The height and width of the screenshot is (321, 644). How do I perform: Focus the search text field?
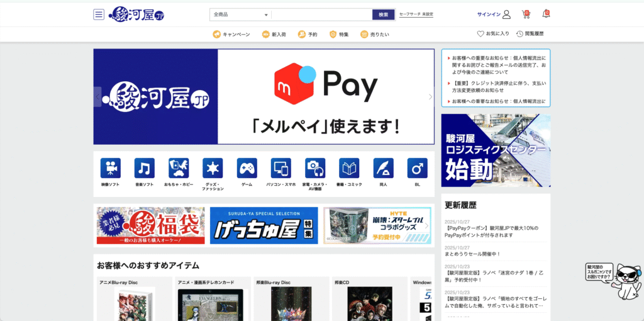[321, 15]
